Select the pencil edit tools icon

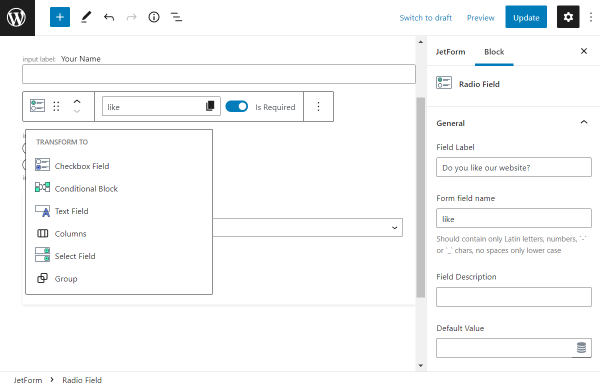click(x=86, y=17)
